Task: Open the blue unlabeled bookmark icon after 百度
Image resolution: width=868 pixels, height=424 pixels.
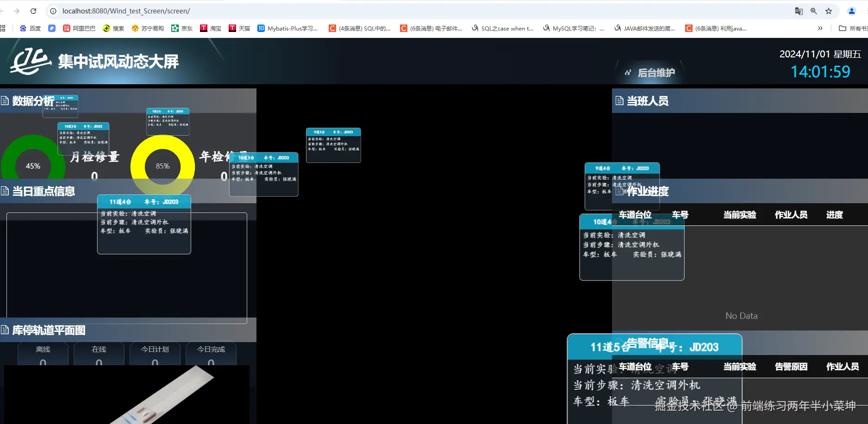Action: click(x=52, y=28)
